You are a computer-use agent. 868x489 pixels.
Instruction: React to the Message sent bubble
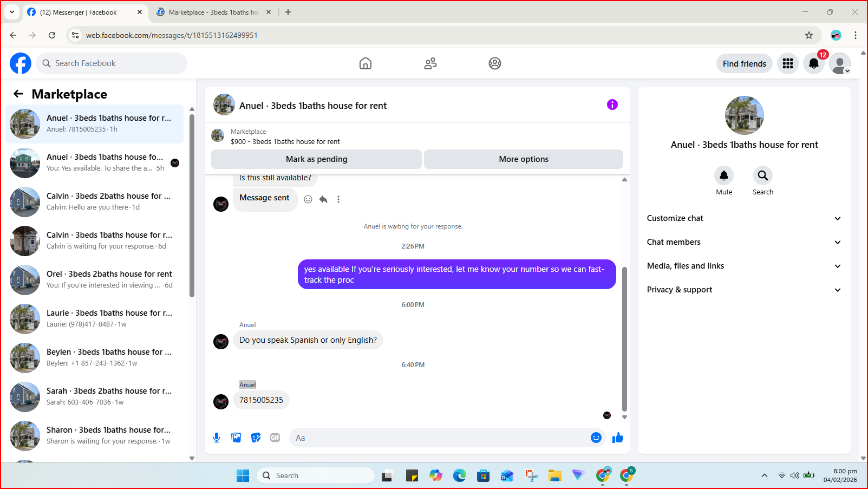308,199
